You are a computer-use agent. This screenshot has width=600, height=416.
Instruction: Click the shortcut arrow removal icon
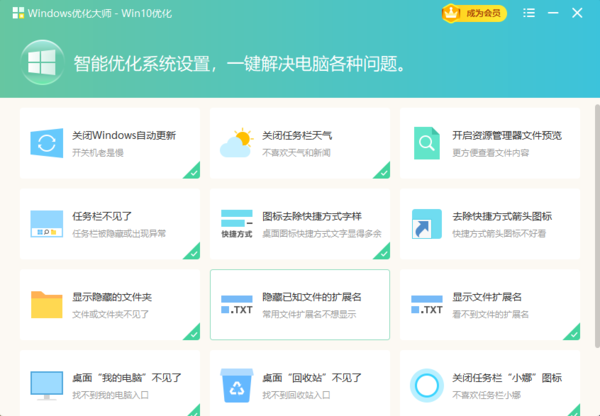tap(427, 223)
